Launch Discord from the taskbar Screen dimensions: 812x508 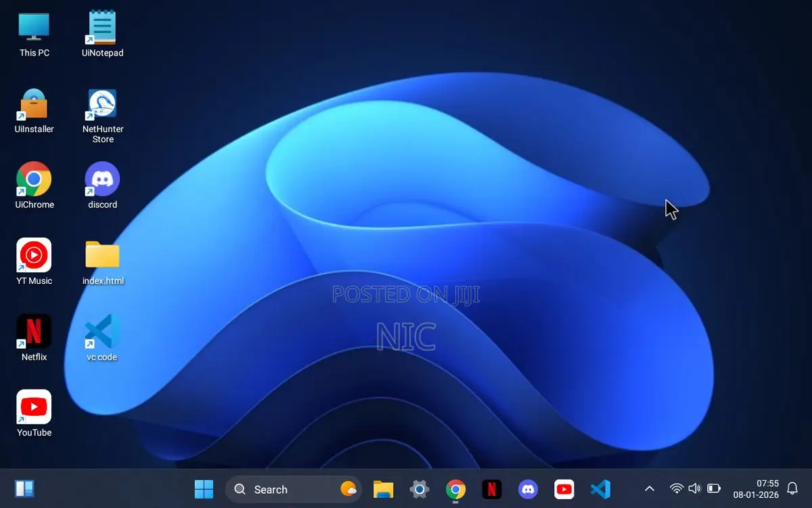(528, 489)
